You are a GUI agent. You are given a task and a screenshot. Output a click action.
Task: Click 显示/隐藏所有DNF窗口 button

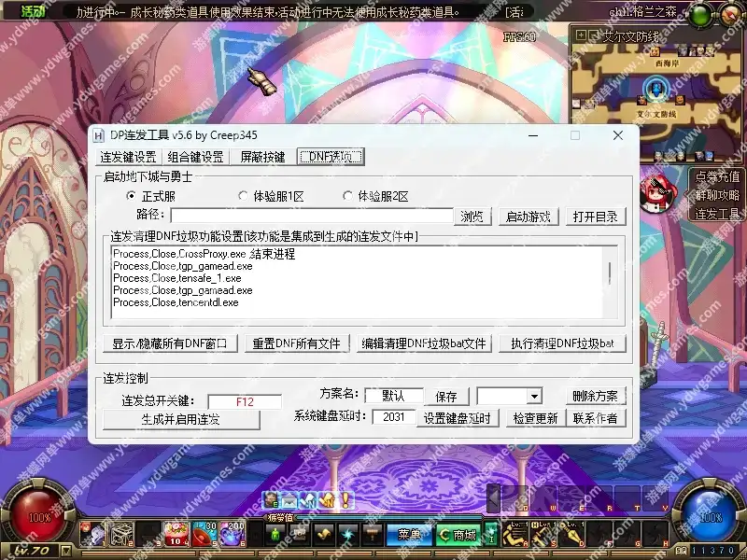(170, 343)
